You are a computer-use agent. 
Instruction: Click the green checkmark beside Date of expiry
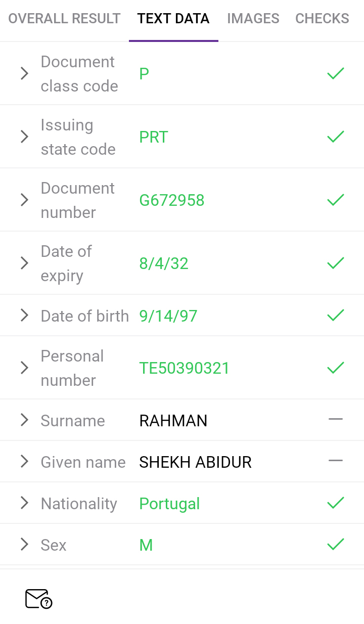[336, 263]
